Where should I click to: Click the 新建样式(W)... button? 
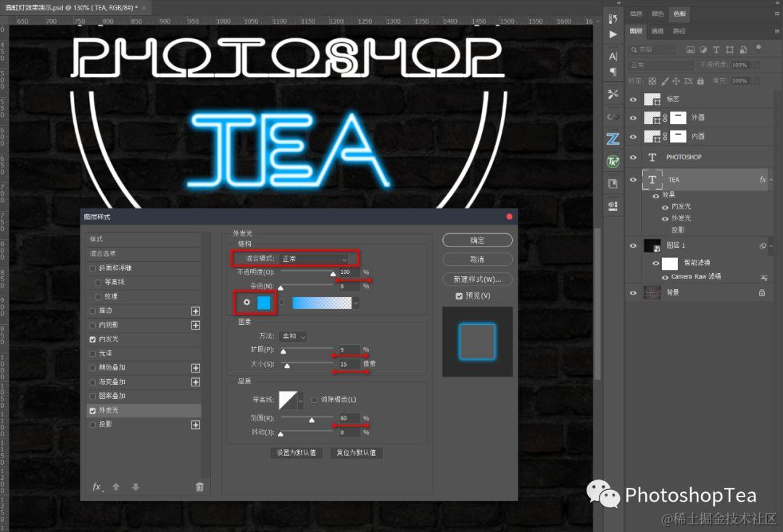tap(477, 280)
